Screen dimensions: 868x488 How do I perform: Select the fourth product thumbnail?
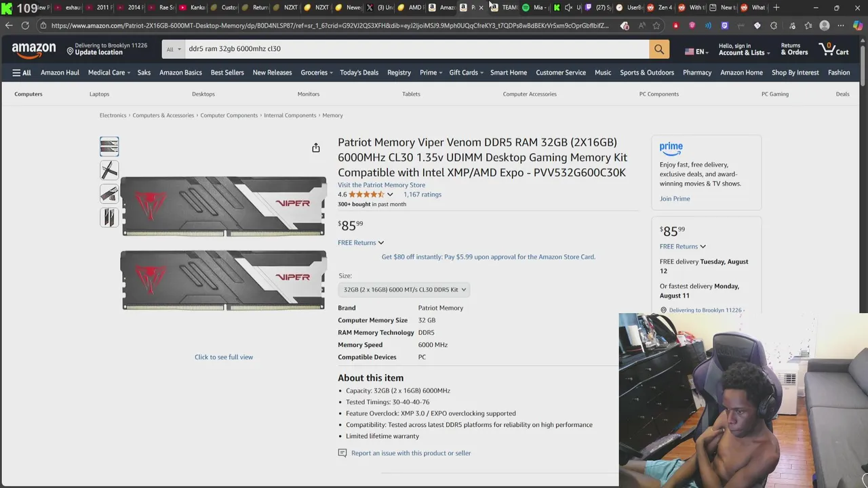[109, 218]
